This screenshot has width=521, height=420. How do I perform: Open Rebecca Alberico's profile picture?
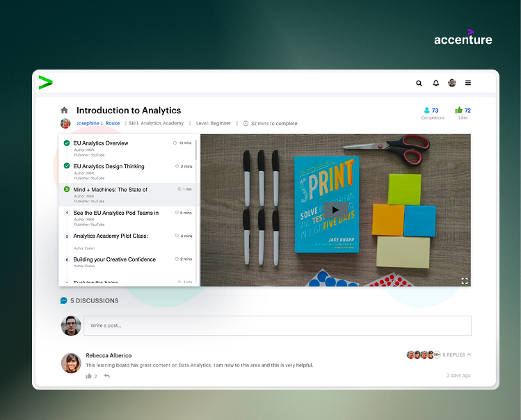(71, 363)
